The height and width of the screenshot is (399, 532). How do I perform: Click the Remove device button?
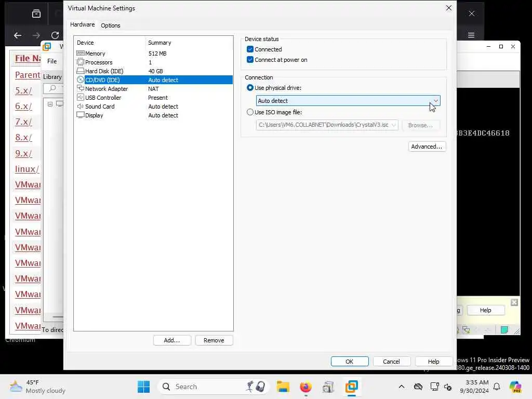(x=214, y=340)
